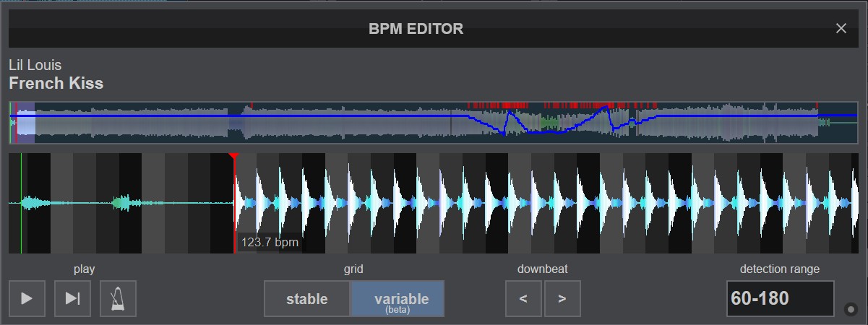Switch grid mode to stable
The height and width of the screenshot is (325, 868).
pyautogui.click(x=307, y=299)
